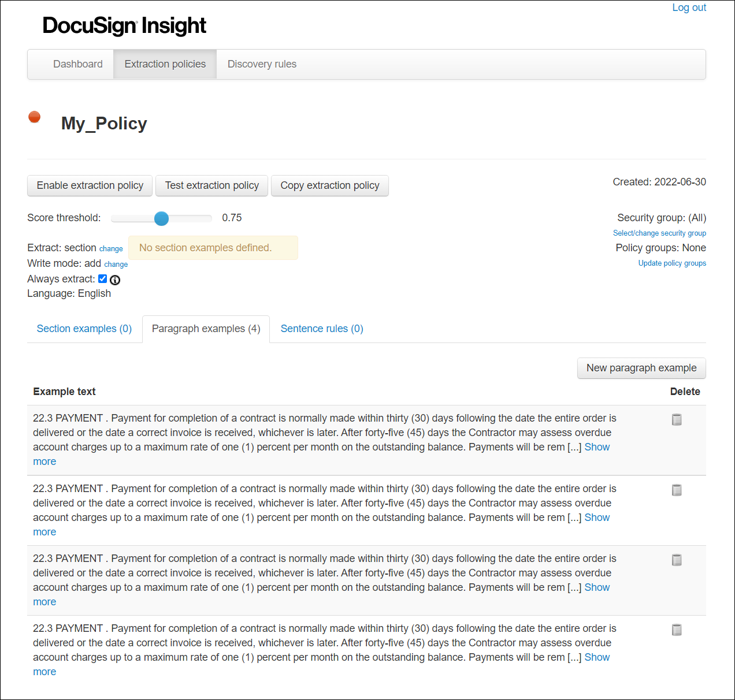
Task: Delete the third paragraph example
Action: point(677,560)
